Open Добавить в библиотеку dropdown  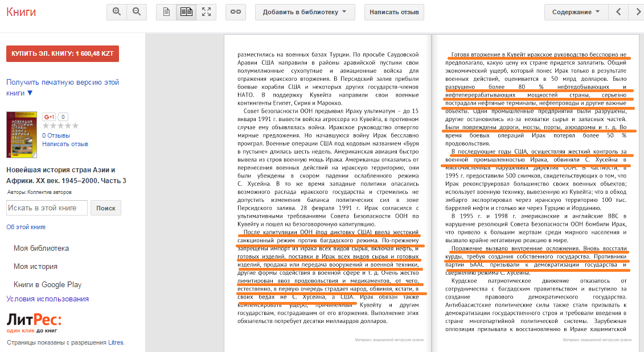tap(305, 13)
